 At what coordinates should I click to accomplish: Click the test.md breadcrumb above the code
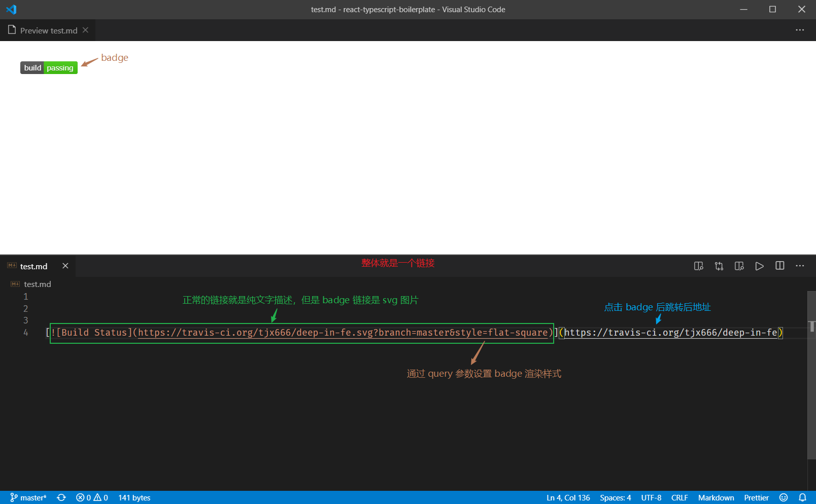click(38, 284)
